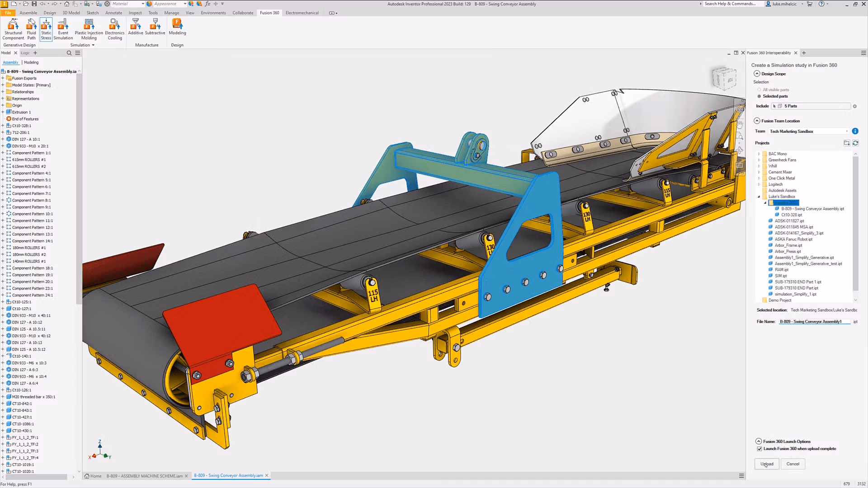Image resolution: width=868 pixels, height=488 pixels.
Task: Open Electronics Cooling simulation
Action: click(114, 29)
